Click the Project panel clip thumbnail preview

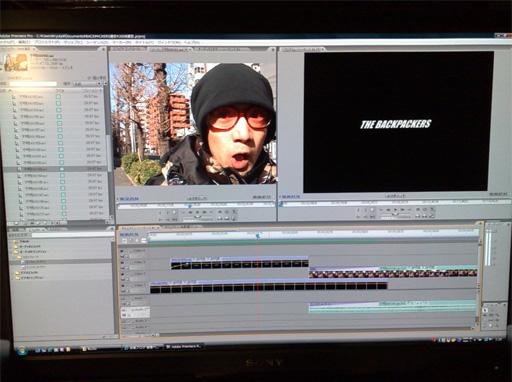[x=15, y=62]
